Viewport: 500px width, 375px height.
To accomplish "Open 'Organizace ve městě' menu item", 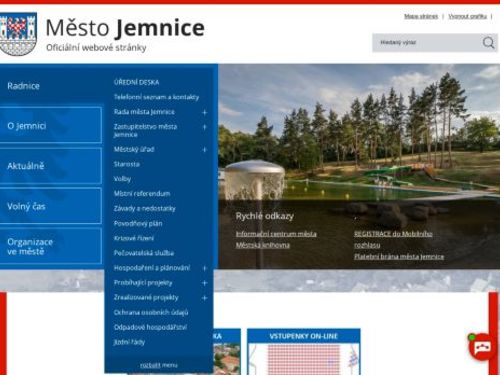I will click(51, 246).
